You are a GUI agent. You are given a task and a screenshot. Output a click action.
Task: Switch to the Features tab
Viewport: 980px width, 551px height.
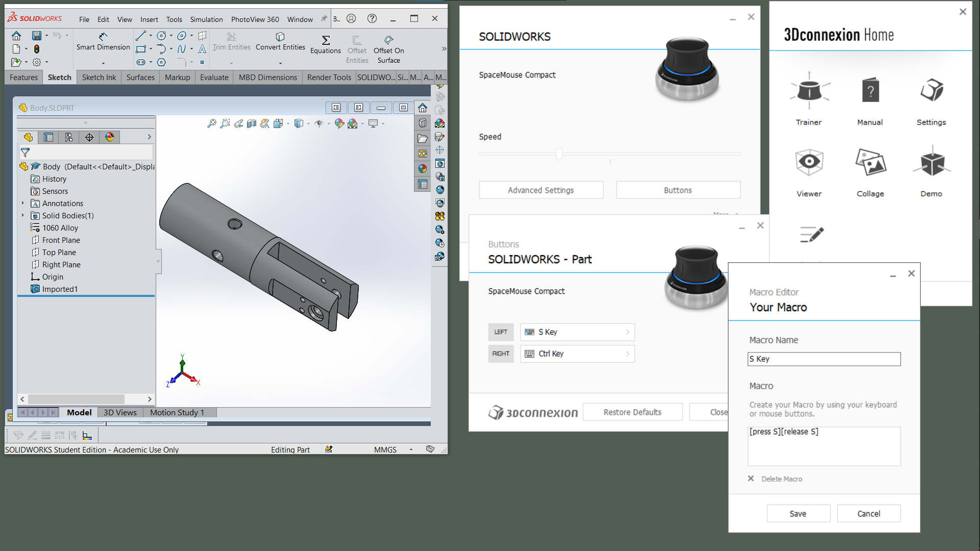click(x=23, y=78)
